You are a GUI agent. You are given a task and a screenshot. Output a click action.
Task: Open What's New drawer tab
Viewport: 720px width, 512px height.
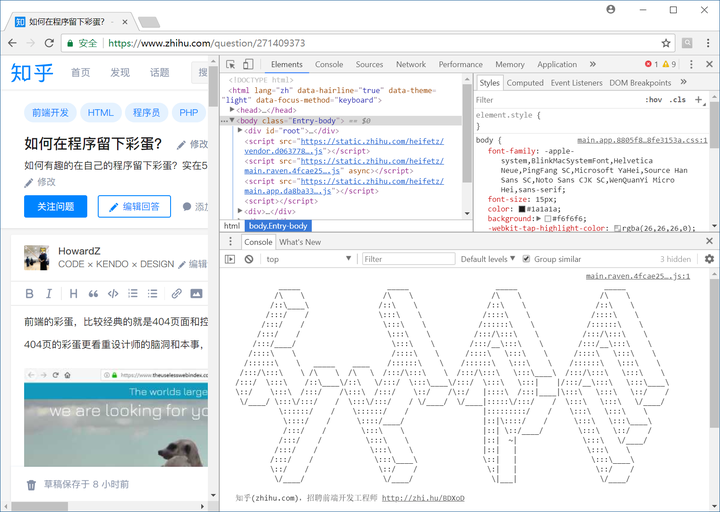[x=300, y=242]
